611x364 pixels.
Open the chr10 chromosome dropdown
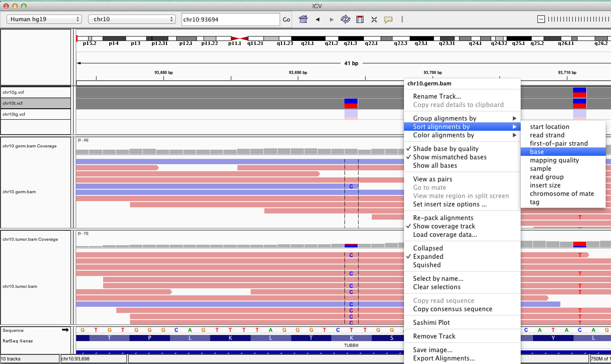(131, 19)
